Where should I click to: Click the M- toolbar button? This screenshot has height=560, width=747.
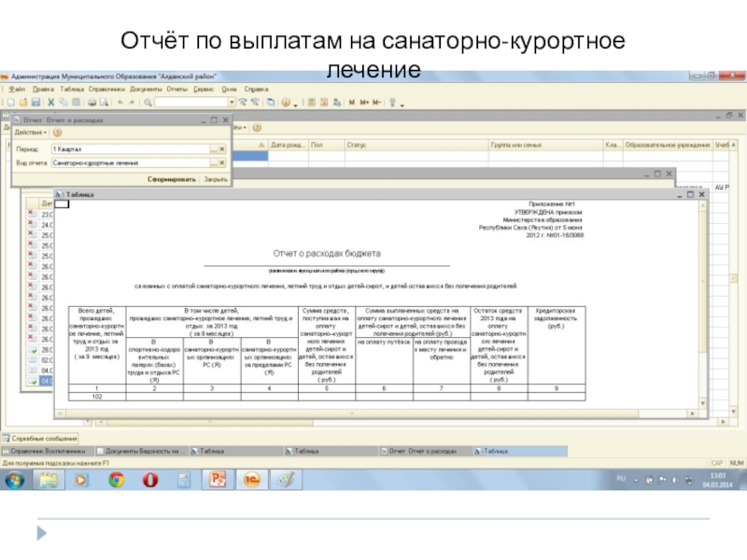pos(377,103)
